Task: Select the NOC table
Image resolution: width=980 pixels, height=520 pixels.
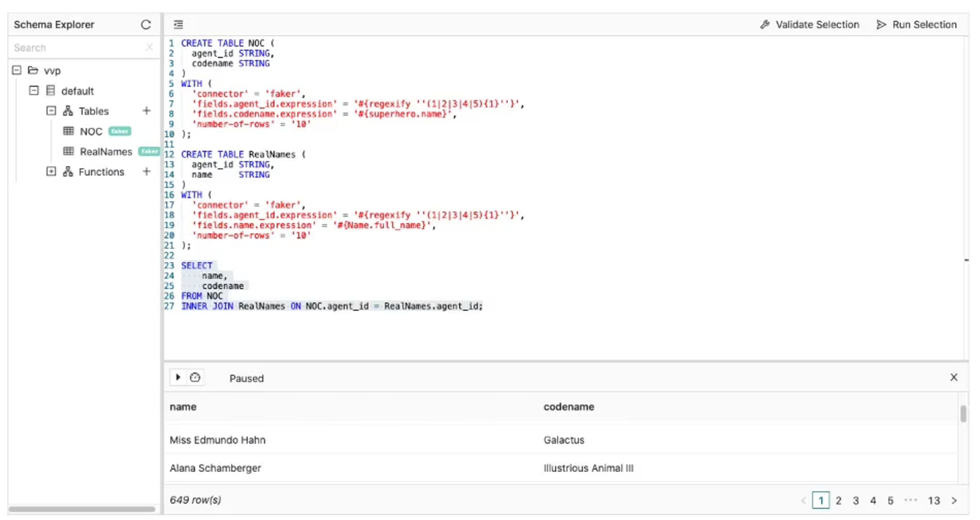Action: click(x=91, y=131)
